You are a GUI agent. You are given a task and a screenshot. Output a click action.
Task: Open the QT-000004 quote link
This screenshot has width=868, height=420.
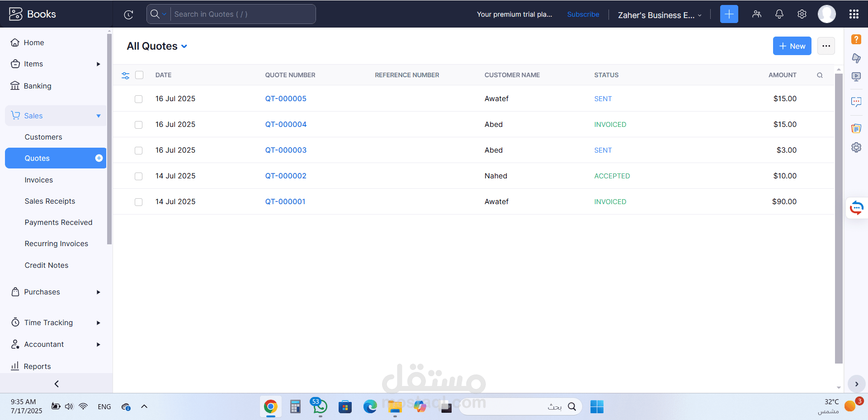click(286, 124)
